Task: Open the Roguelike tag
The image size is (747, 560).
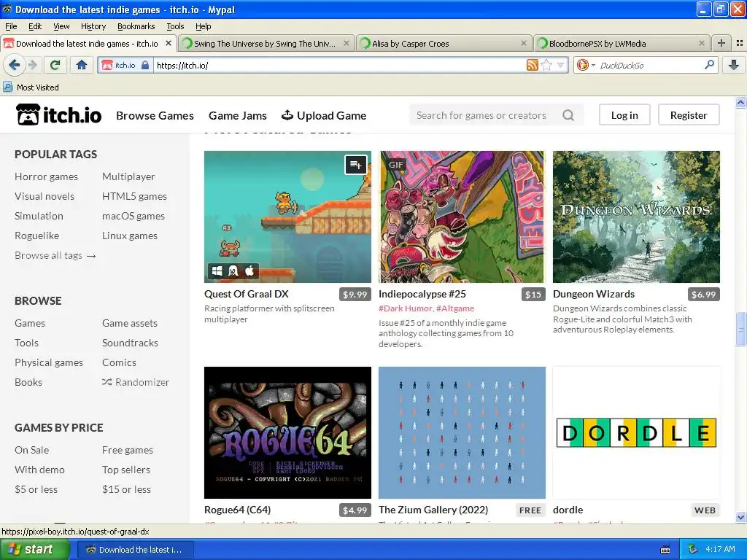Action: pyautogui.click(x=36, y=236)
